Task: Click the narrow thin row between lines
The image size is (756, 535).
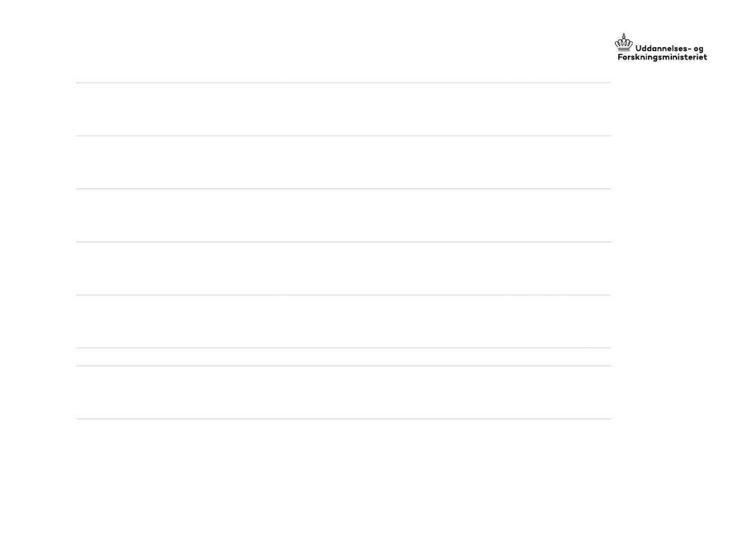Action: (x=343, y=357)
